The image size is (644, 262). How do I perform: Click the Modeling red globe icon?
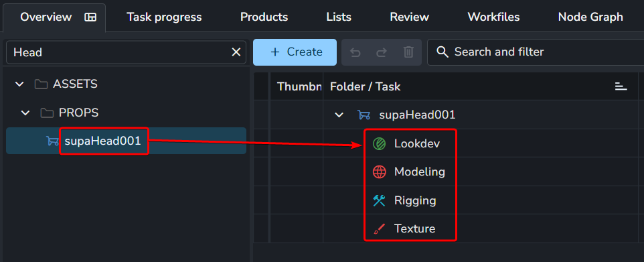379,172
